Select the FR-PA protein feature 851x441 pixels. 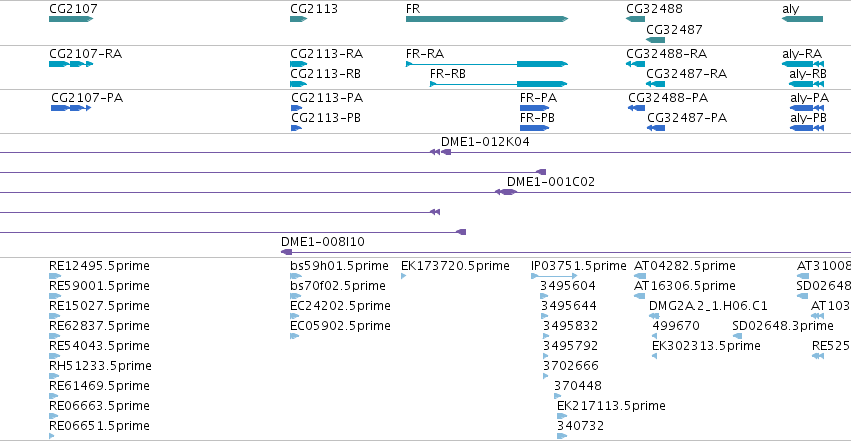[x=535, y=108]
